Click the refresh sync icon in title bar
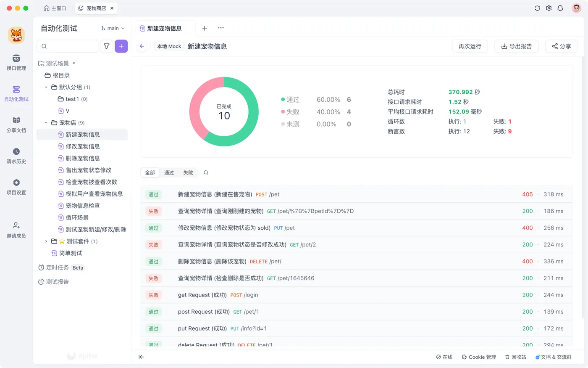Screen dimensions: 588x368 (x=537, y=8)
